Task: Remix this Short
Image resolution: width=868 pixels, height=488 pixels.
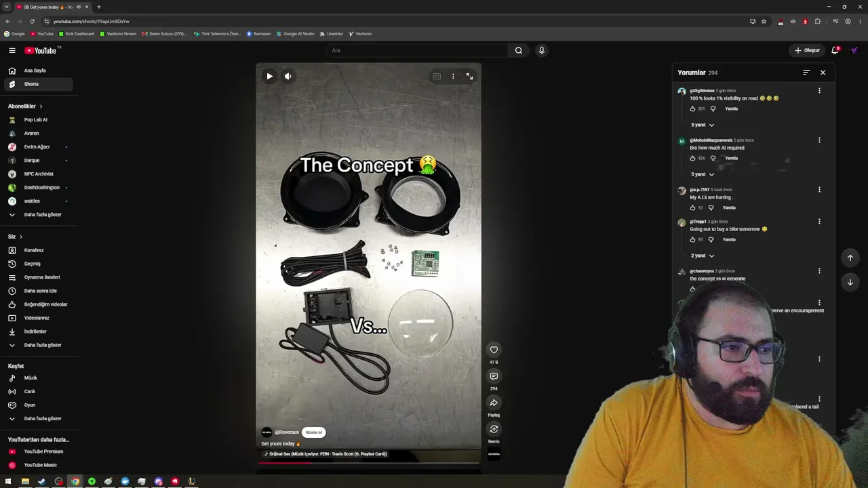Action: tap(494, 429)
